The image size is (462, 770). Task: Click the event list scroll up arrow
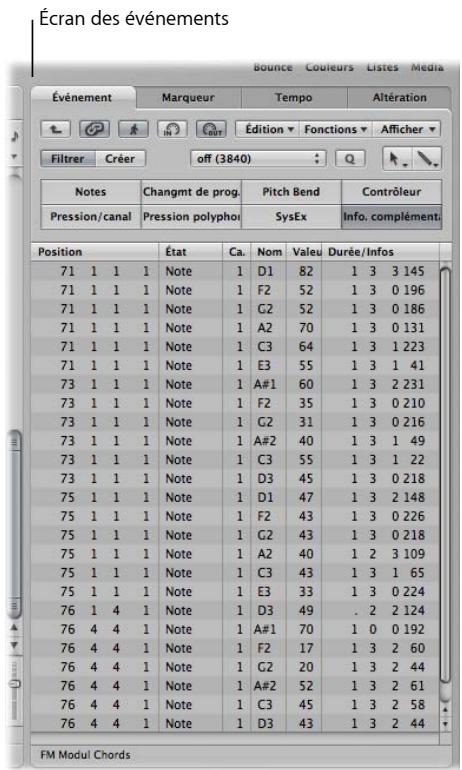point(445,710)
